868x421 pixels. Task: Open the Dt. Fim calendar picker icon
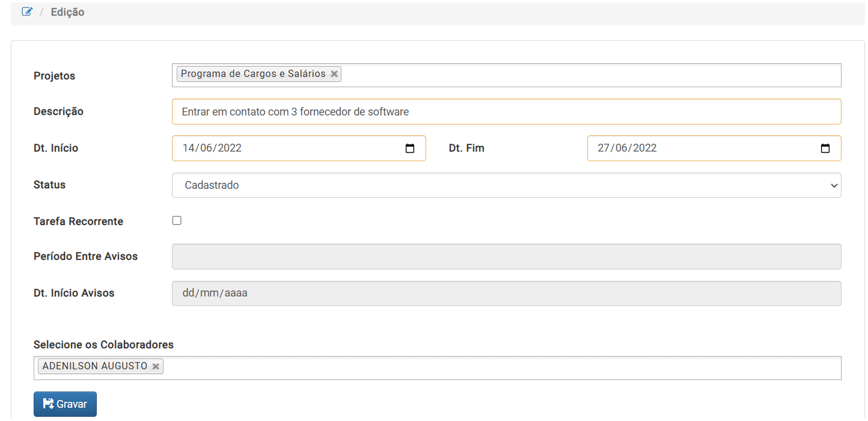(825, 149)
